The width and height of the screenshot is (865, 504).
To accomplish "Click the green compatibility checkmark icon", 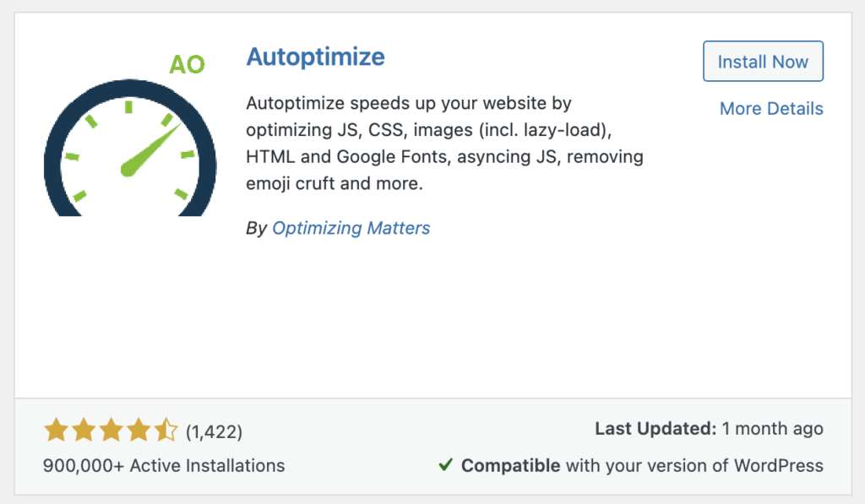I will click(445, 465).
